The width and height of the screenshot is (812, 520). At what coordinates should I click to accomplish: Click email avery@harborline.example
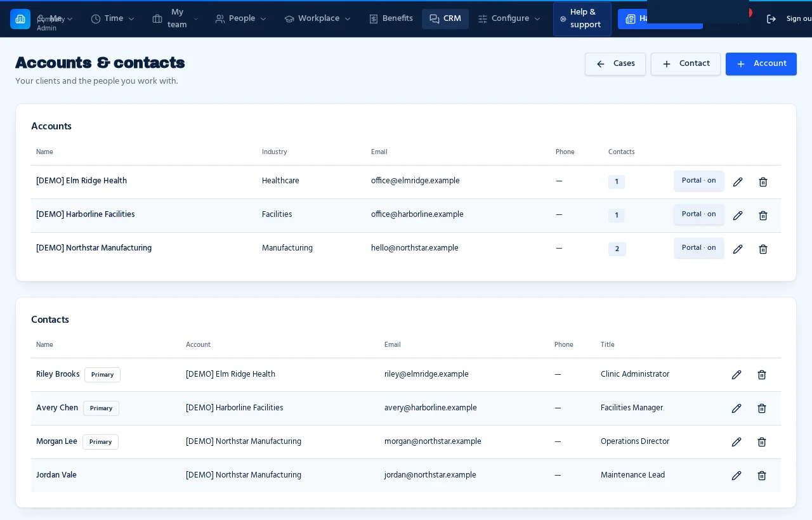[x=431, y=408]
